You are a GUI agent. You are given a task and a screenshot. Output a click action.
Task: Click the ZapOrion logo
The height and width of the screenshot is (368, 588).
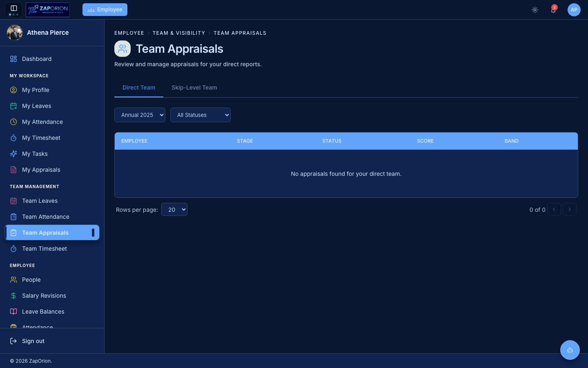47,9
